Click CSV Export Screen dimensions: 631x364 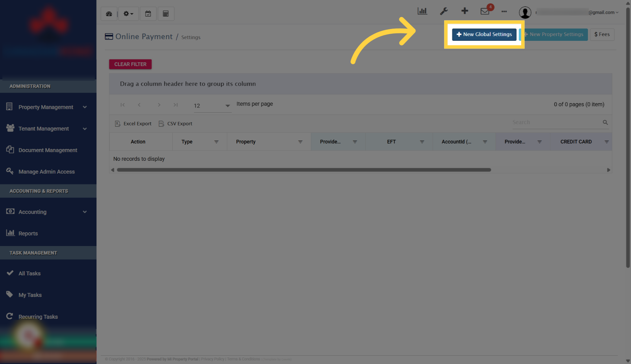click(175, 124)
